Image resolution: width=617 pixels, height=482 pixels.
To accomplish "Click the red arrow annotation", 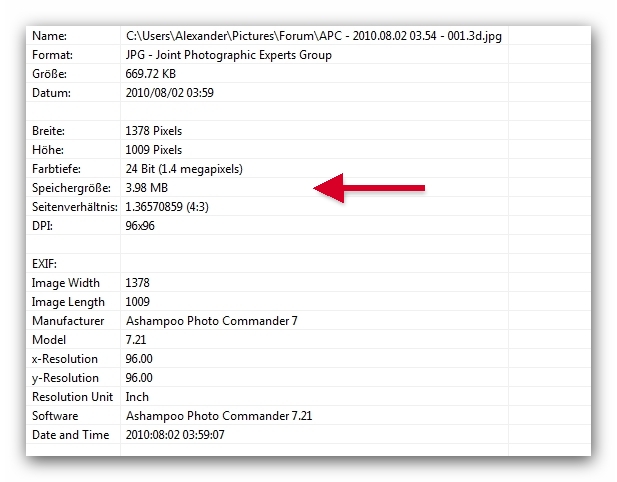I will [371, 187].
